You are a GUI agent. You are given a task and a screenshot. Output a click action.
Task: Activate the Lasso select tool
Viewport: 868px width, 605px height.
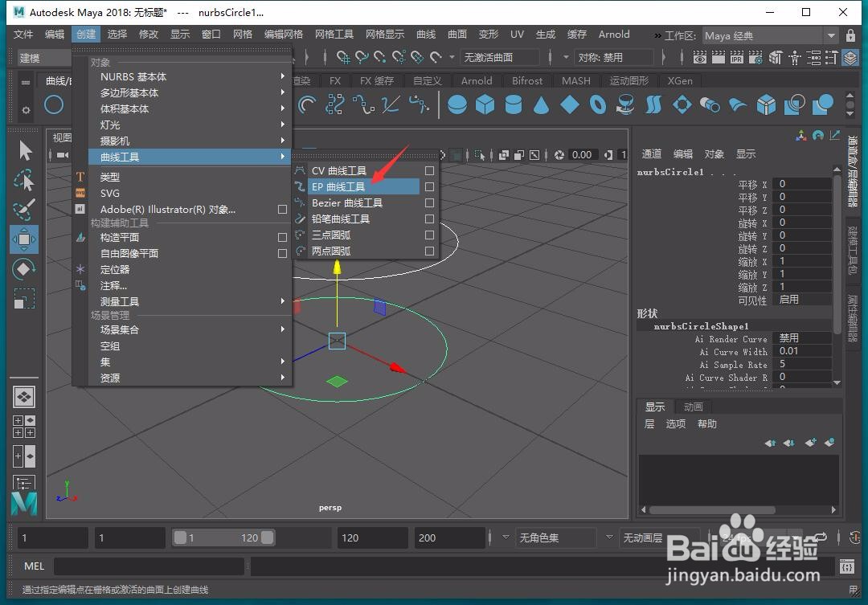point(24,180)
